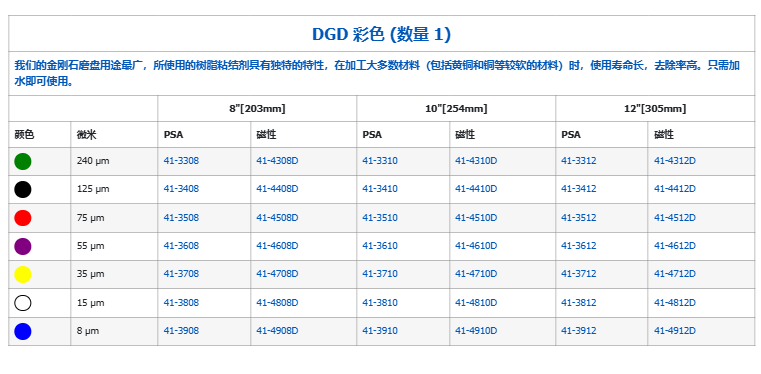
Task: Open part number 41-4608D link
Action: tap(277, 246)
